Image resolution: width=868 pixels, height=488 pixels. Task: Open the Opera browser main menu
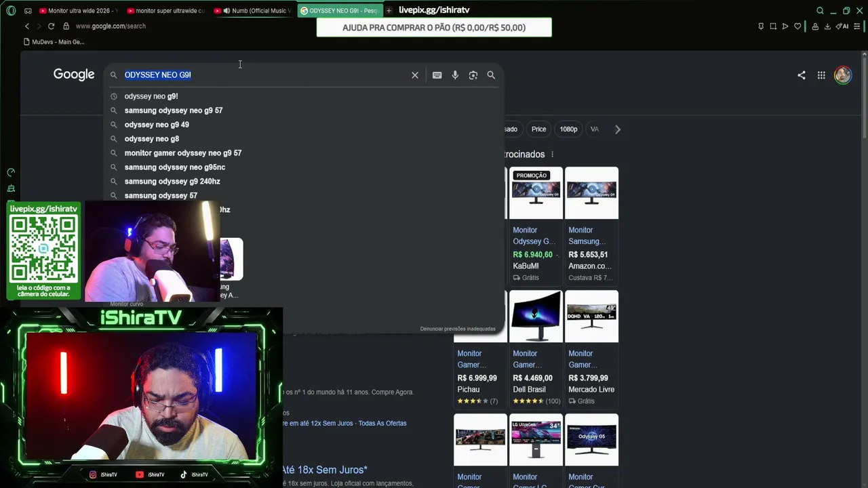click(10, 10)
